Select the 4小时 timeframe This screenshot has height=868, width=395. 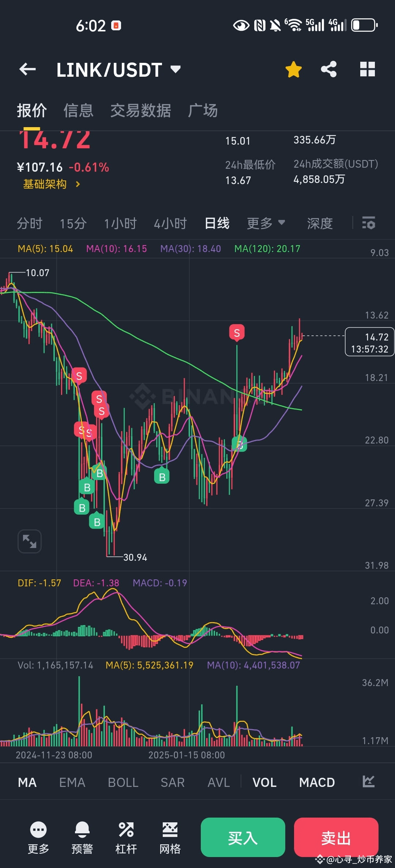pyautogui.click(x=170, y=223)
